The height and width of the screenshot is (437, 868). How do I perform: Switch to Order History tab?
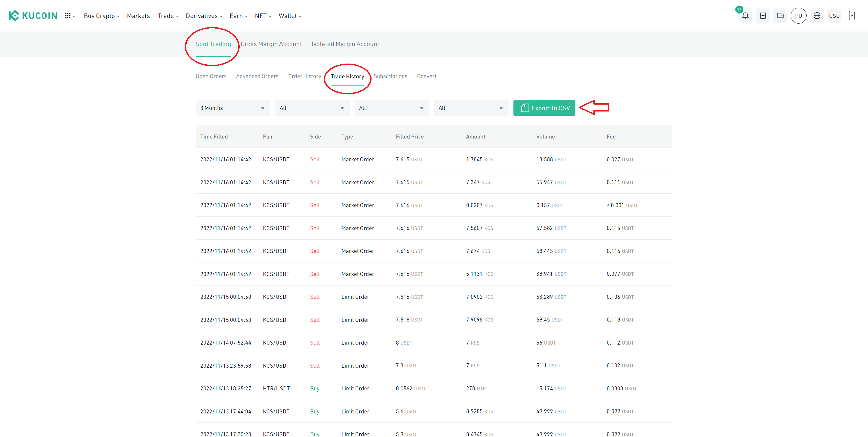tap(305, 77)
